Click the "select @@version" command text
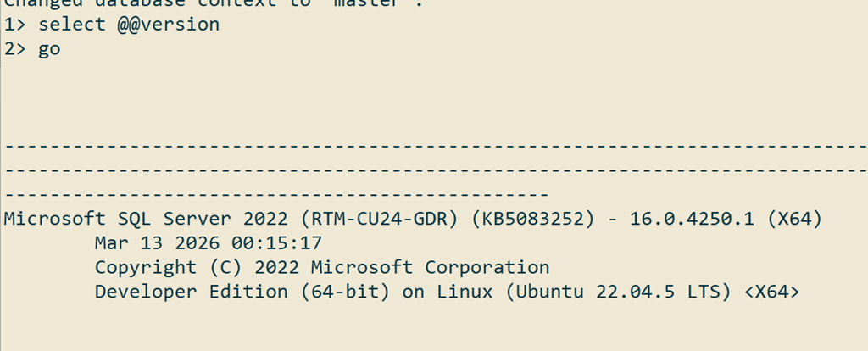The height and width of the screenshot is (351, 868). tap(129, 24)
